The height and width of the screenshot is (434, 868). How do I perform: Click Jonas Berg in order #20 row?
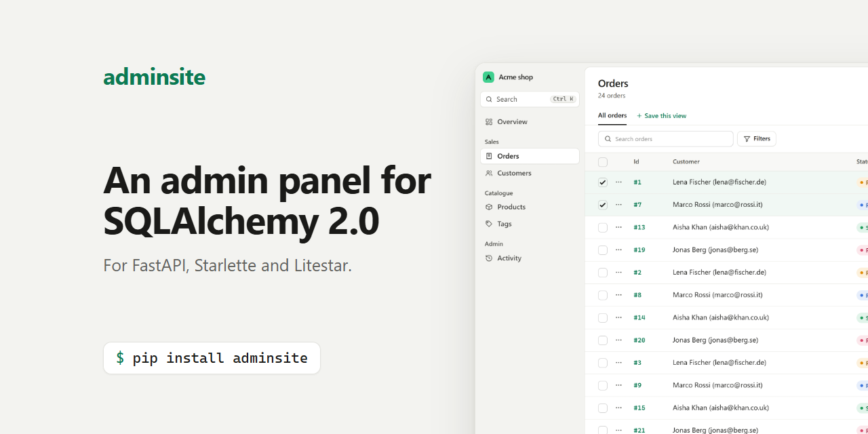point(715,340)
